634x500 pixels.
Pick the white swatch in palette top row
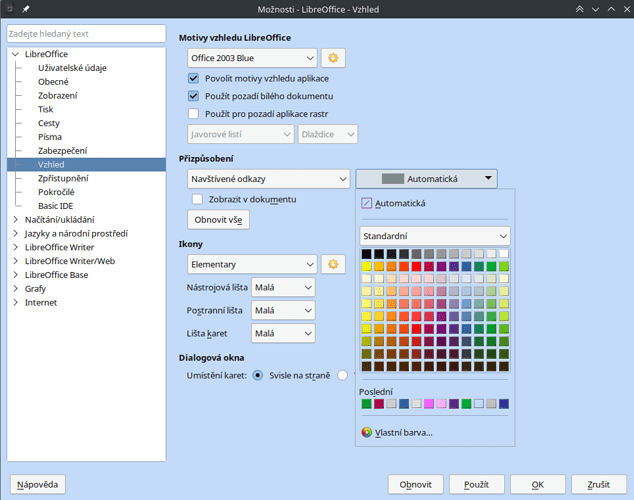tap(504, 254)
